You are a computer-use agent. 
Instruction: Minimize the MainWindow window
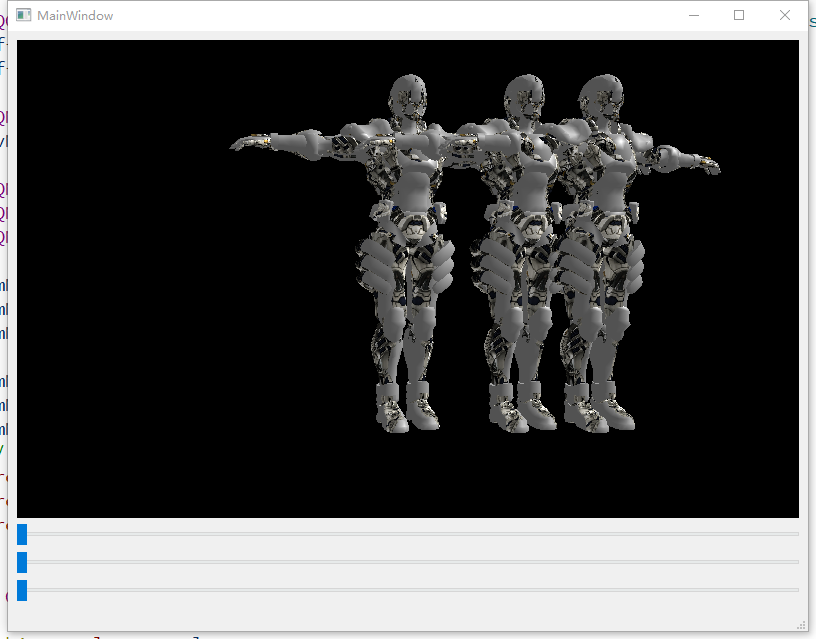[694, 16]
